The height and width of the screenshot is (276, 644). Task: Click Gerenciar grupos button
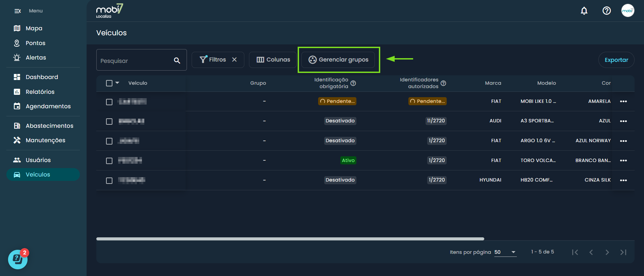(338, 60)
